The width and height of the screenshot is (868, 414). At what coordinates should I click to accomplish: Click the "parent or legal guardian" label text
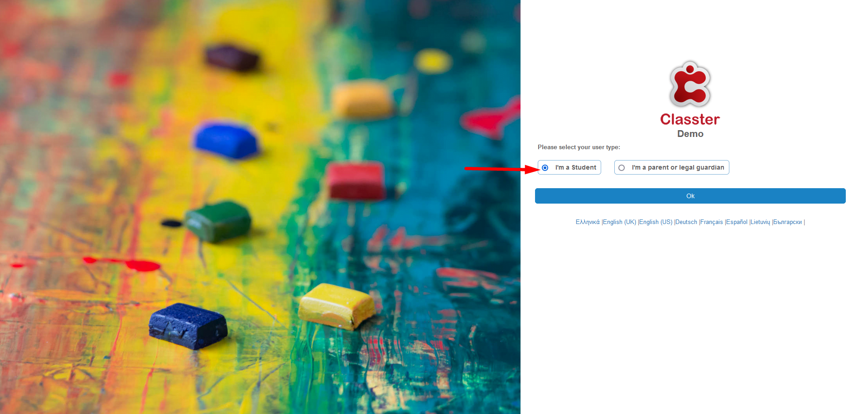tap(686, 167)
